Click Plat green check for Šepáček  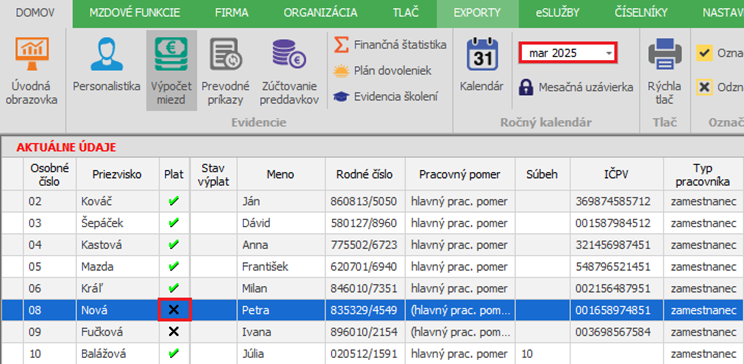click(174, 224)
